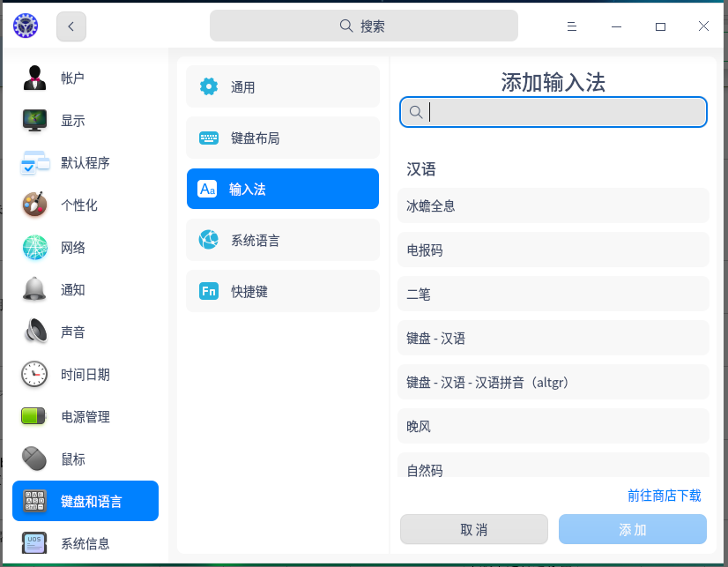728x567 pixels.
Task: Open the 网络 network globe icon
Action: 34,248
